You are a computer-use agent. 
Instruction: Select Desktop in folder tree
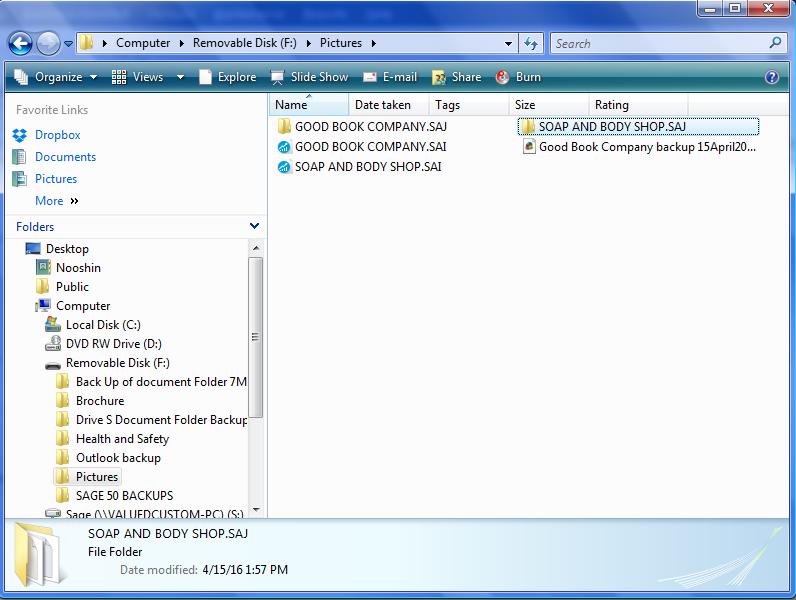click(x=67, y=249)
